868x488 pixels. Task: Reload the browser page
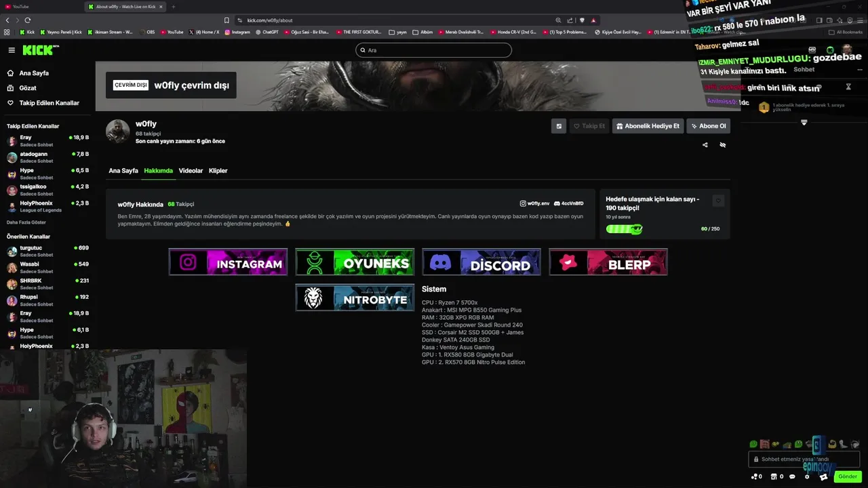coord(27,20)
